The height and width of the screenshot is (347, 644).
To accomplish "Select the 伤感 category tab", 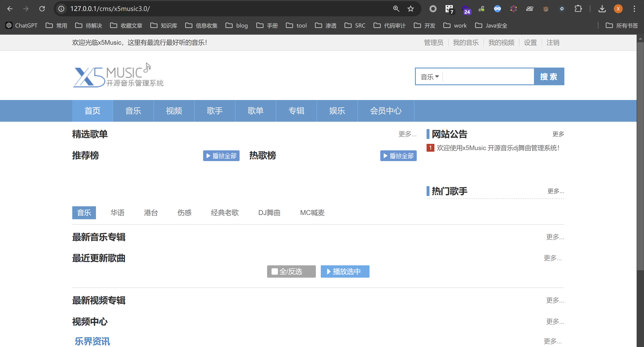I will 185,213.
